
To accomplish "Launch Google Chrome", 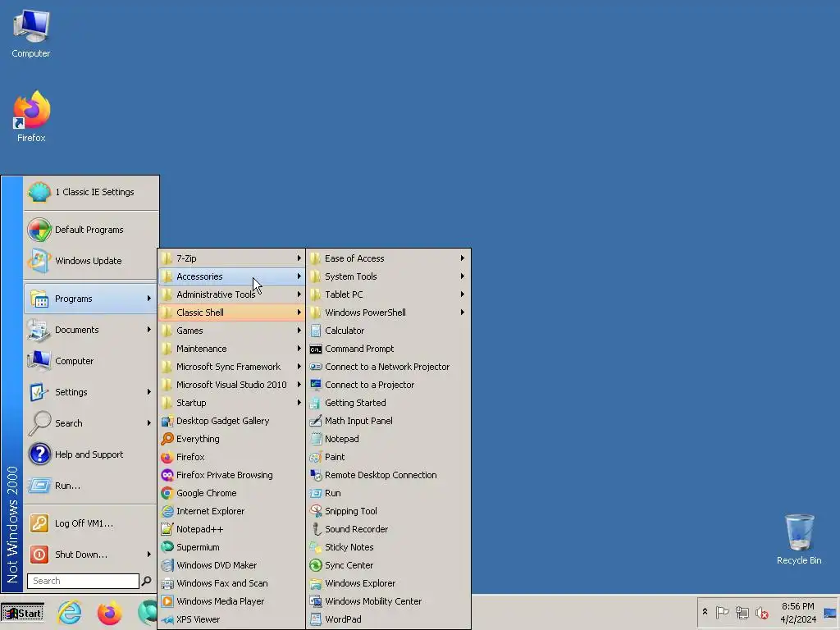I will [x=231, y=493].
